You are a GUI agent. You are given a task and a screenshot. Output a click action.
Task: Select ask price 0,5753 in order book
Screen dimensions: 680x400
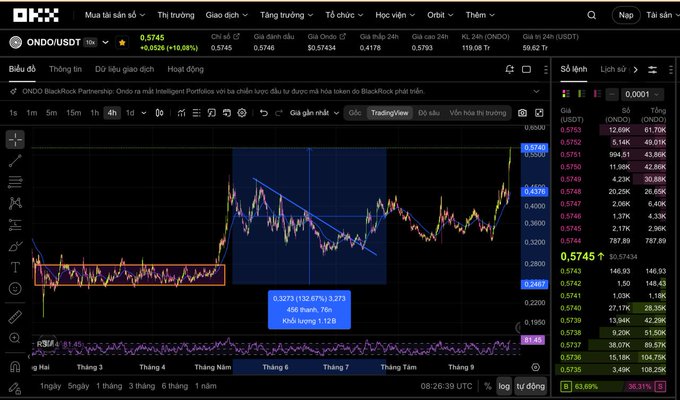tap(570, 130)
